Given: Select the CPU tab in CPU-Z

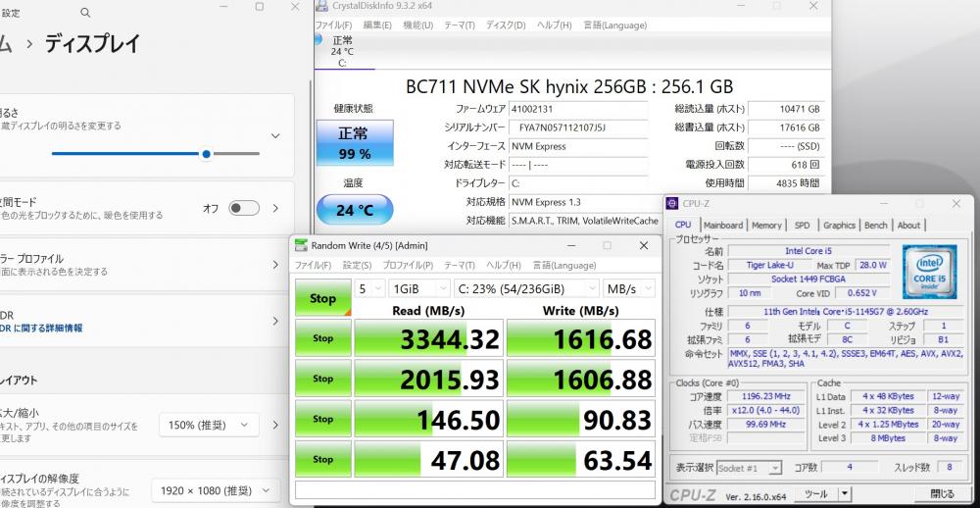Looking at the screenshot, I should [x=683, y=225].
